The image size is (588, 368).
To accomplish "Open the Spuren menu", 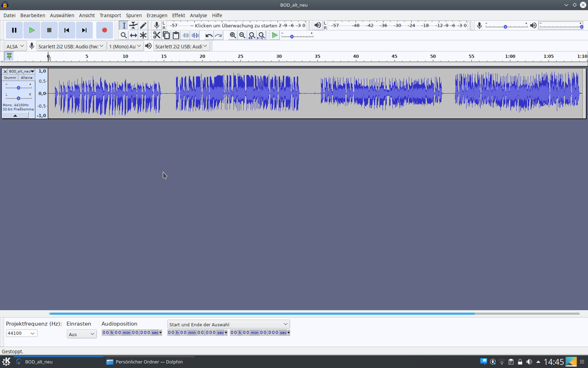I will tap(134, 15).
